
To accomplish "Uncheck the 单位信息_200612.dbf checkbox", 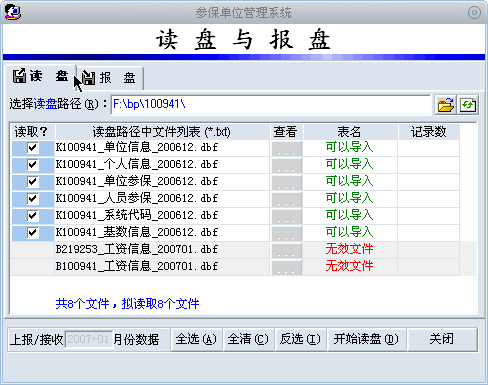I will point(32,148).
